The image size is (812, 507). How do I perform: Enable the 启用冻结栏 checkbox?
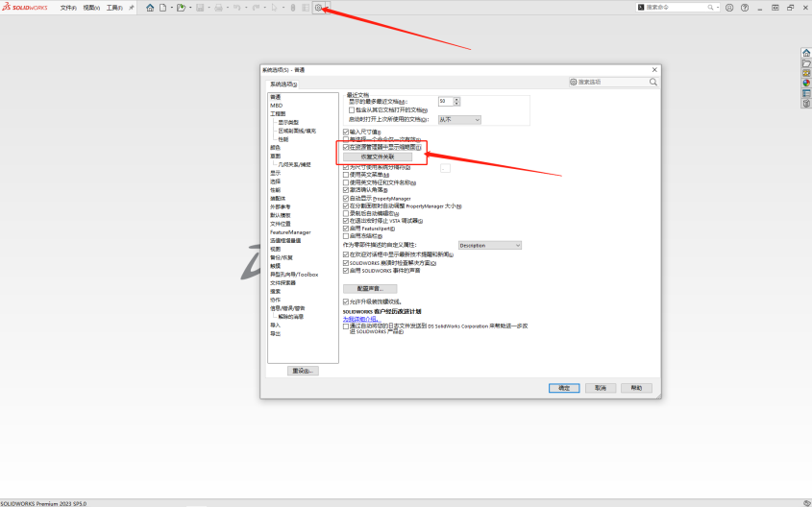coord(346,236)
